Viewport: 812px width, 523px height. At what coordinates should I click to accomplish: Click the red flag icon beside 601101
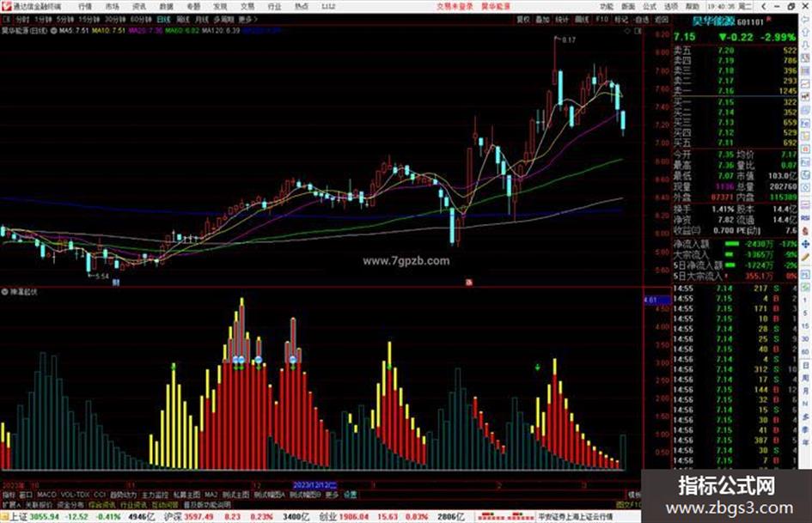tap(769, 19)
